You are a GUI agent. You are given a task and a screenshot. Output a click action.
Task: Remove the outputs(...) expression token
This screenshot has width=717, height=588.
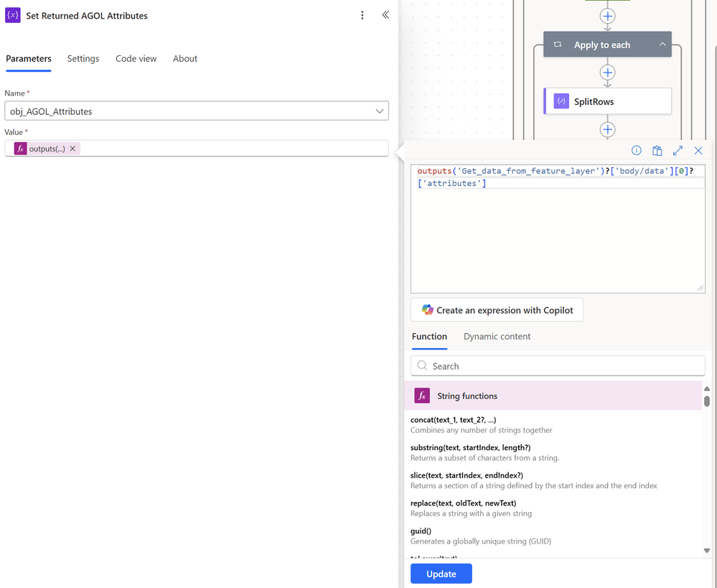click(x=72, y=149)
